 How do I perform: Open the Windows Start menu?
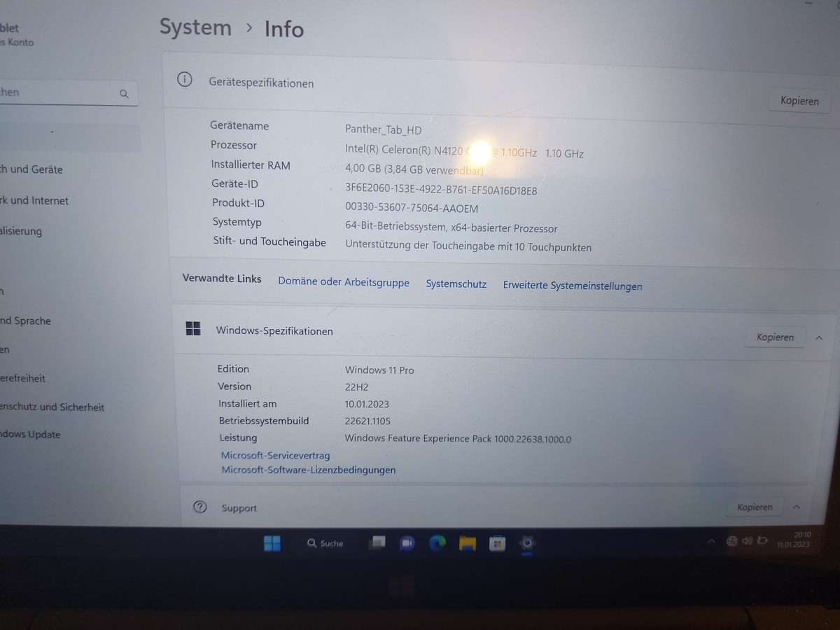pyautogui.click(x=272, y=543)
